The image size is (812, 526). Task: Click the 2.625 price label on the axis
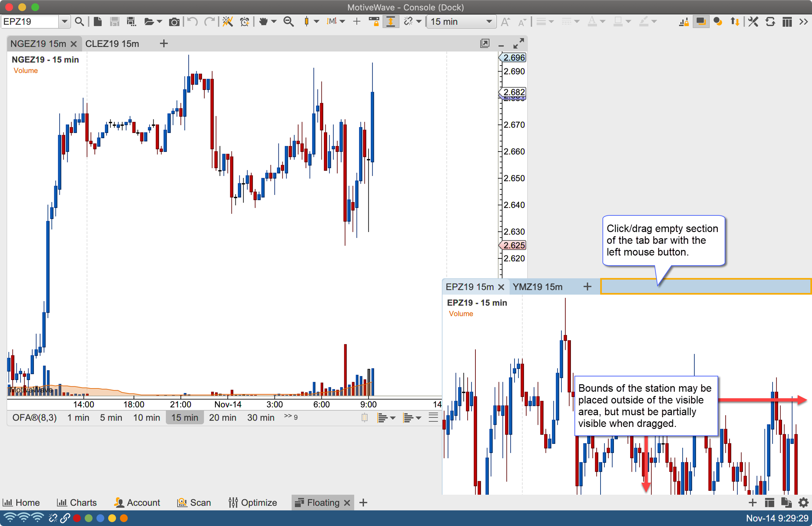click(513, 245)
